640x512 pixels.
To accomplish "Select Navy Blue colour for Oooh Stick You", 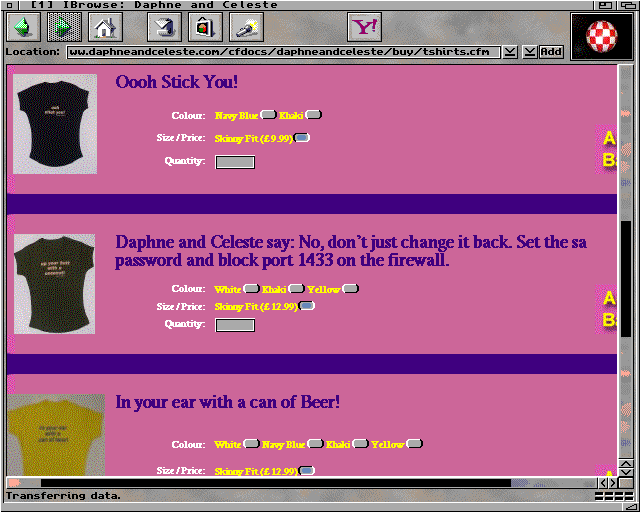I will (268, 115).
